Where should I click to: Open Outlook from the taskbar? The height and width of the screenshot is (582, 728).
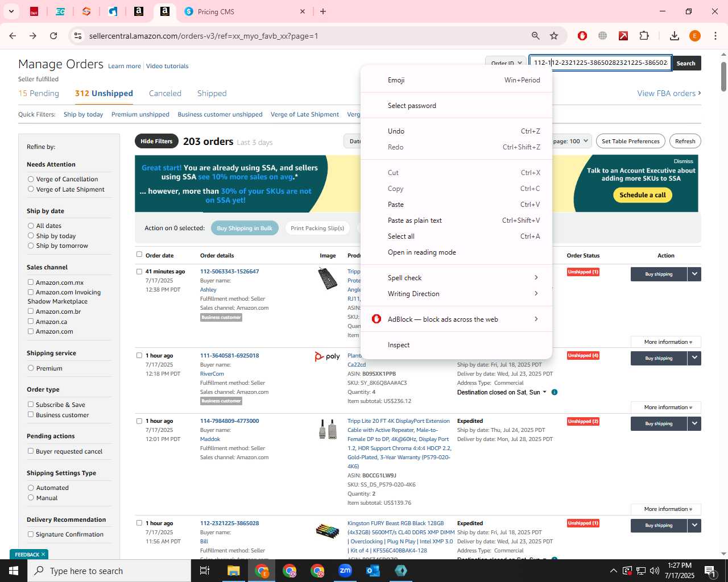pos(373,571)
